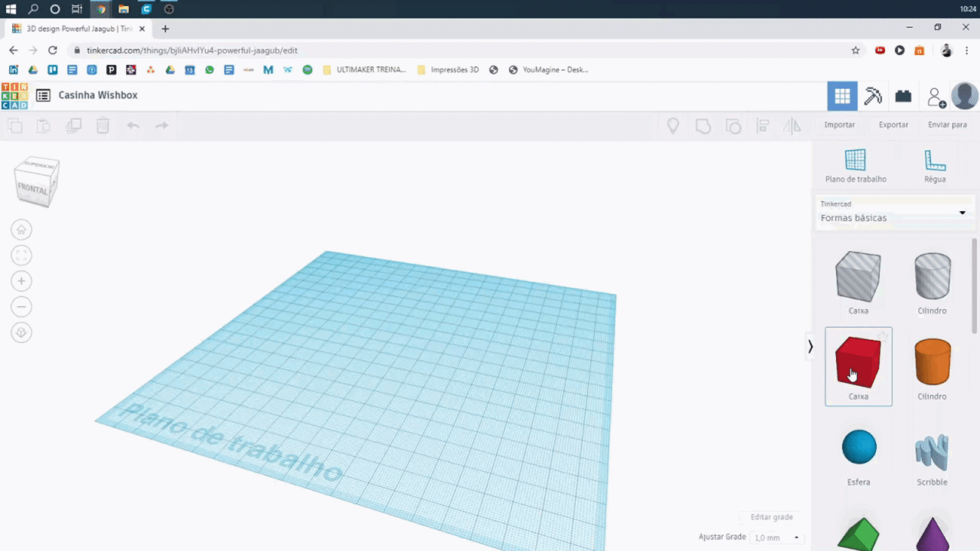Open the Impressões 3D bookmark folder
The image size is (980, 551).
click(x=448, y=70)
